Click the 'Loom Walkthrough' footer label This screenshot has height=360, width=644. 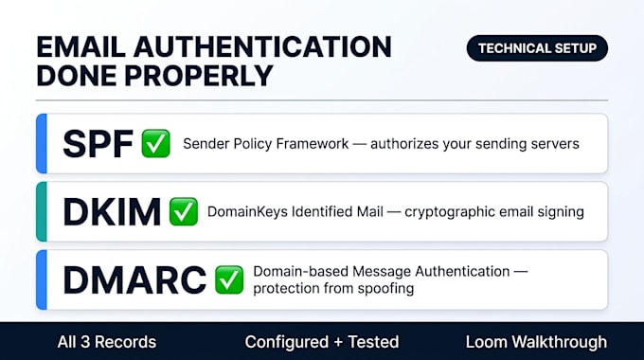tap(536, 342)
